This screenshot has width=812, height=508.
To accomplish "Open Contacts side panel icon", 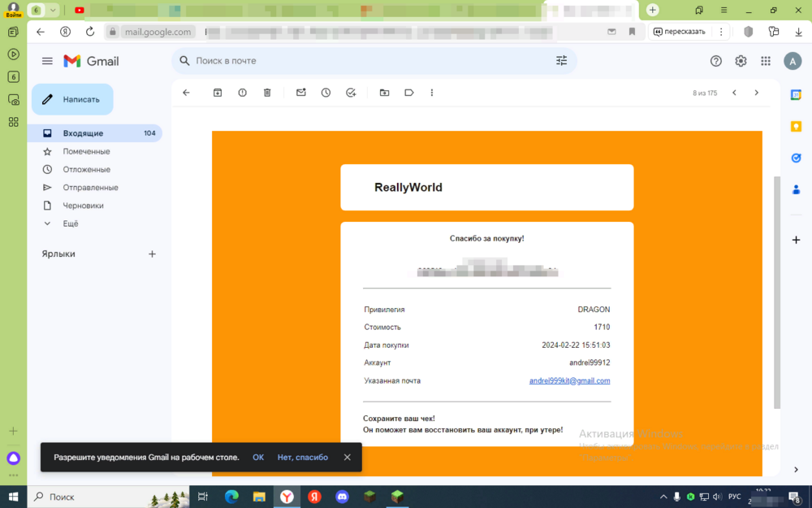I will tap(796, 189).
